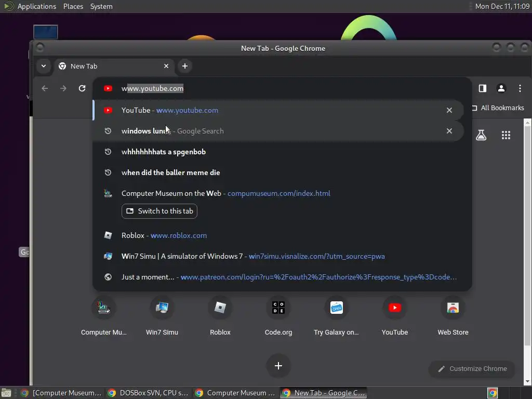Viewport: 532px width, 399px height.
Task: Open the Win7 Simu simulator suggestion
Action: point(278,256)
